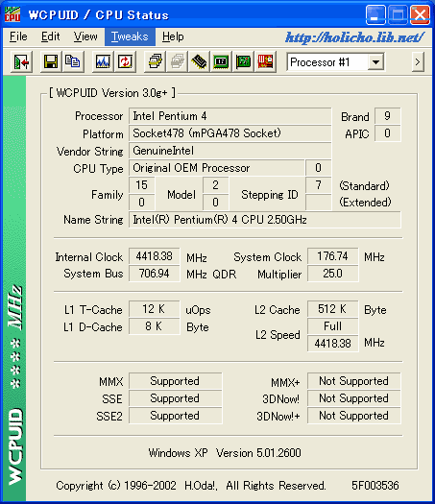Click the SSE2 Supported field

coord(175,416)
